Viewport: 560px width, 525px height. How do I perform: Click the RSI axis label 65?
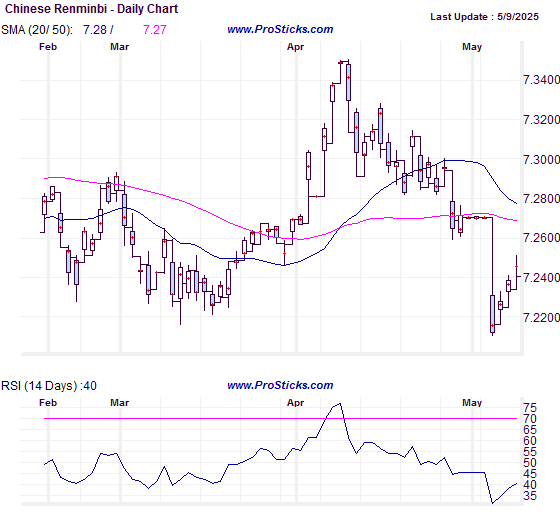pos(530,430)
